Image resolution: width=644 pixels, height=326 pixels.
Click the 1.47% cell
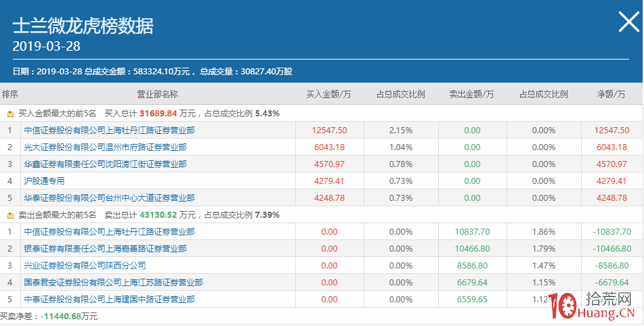pos(544,266)
